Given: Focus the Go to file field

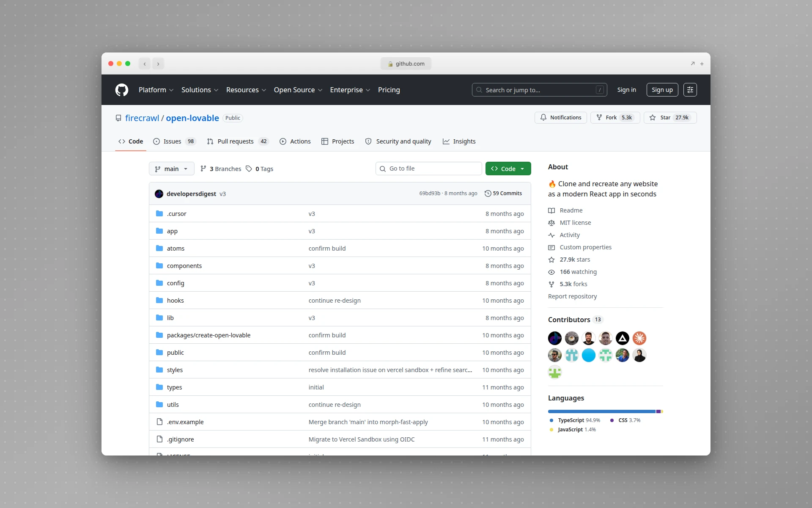Looking at the screenshot, I should [428, 168].
